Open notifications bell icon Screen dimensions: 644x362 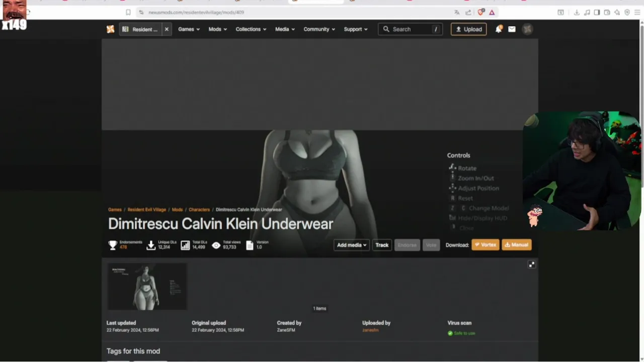(x=498, y=29)
